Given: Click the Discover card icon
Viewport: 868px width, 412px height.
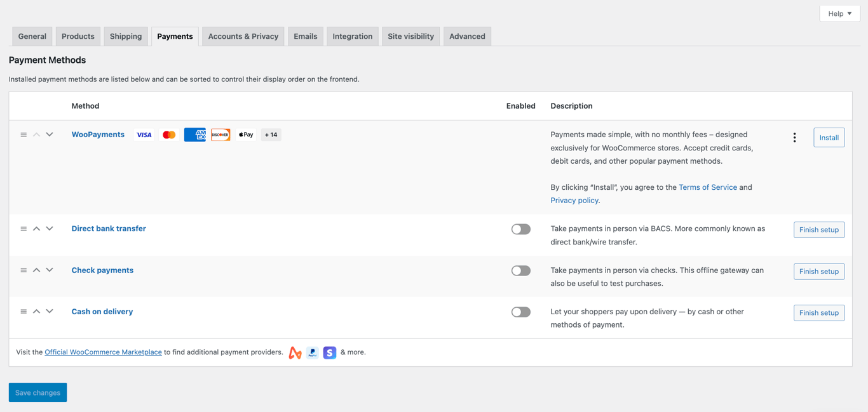Looking at the screenshot, I should (220, 134).
